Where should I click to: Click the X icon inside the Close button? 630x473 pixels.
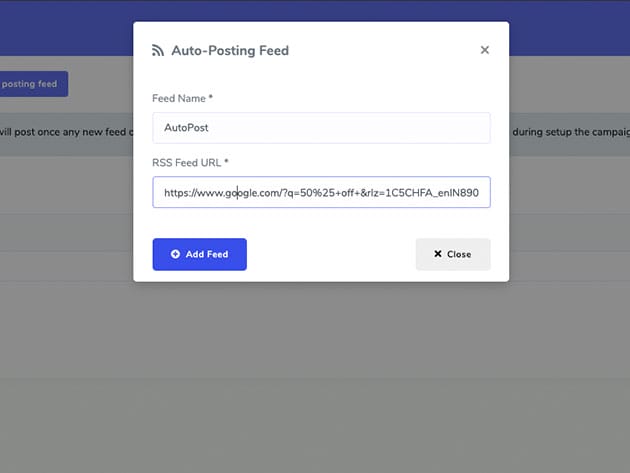coord(438,254)
